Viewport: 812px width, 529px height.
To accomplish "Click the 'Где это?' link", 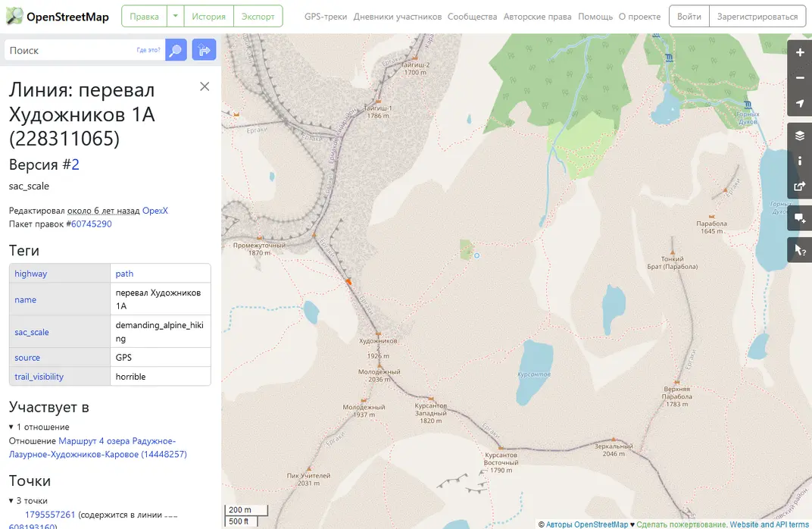I will click(148, 50).
